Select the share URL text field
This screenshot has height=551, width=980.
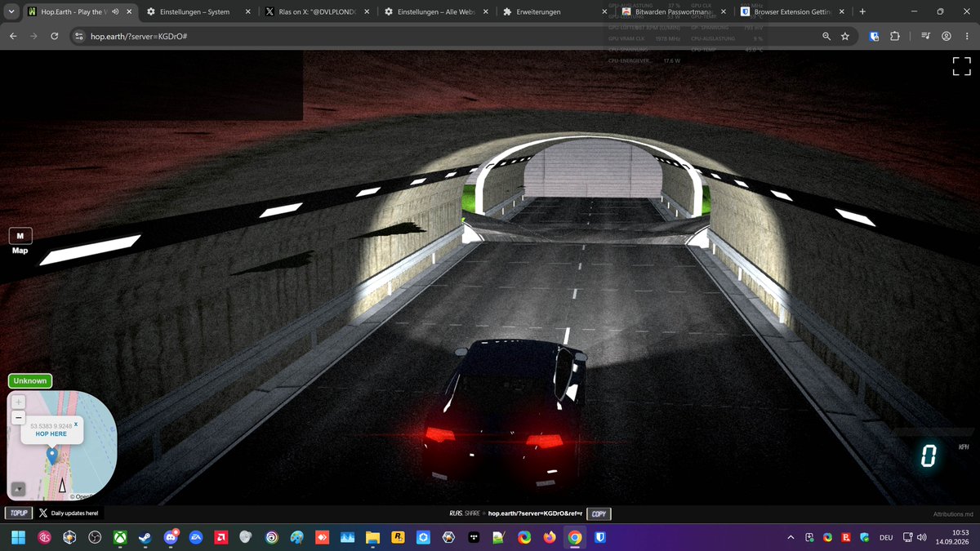point(535,514)
